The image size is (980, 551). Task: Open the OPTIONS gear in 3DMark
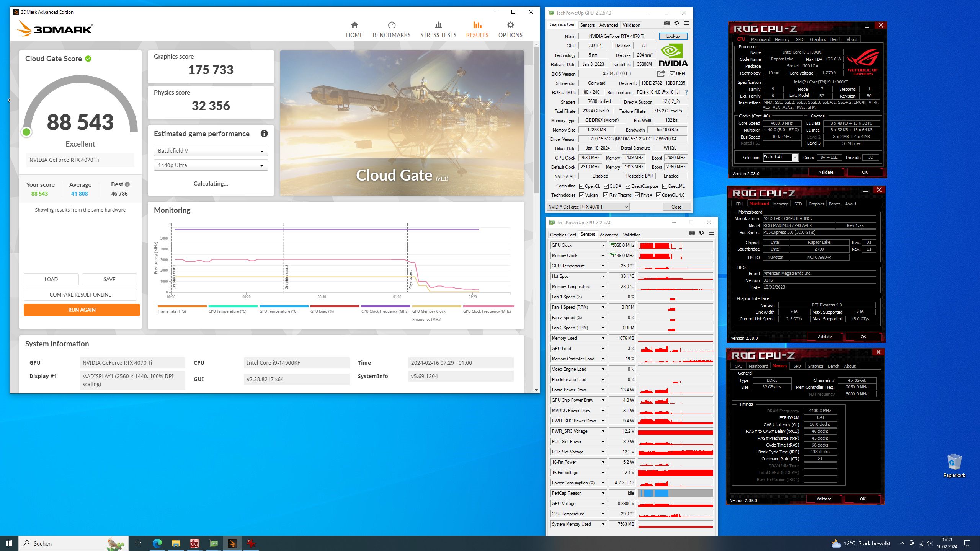click(510, 29)
